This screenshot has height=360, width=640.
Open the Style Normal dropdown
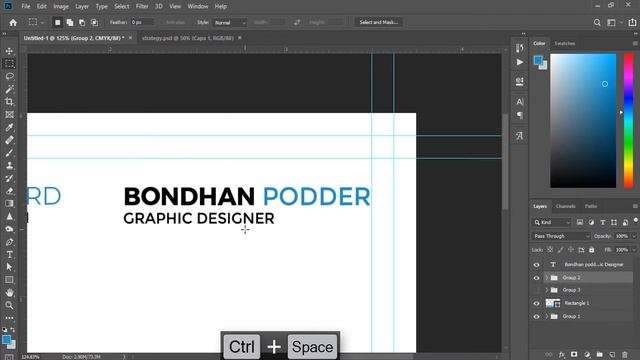tap(230, 22)
